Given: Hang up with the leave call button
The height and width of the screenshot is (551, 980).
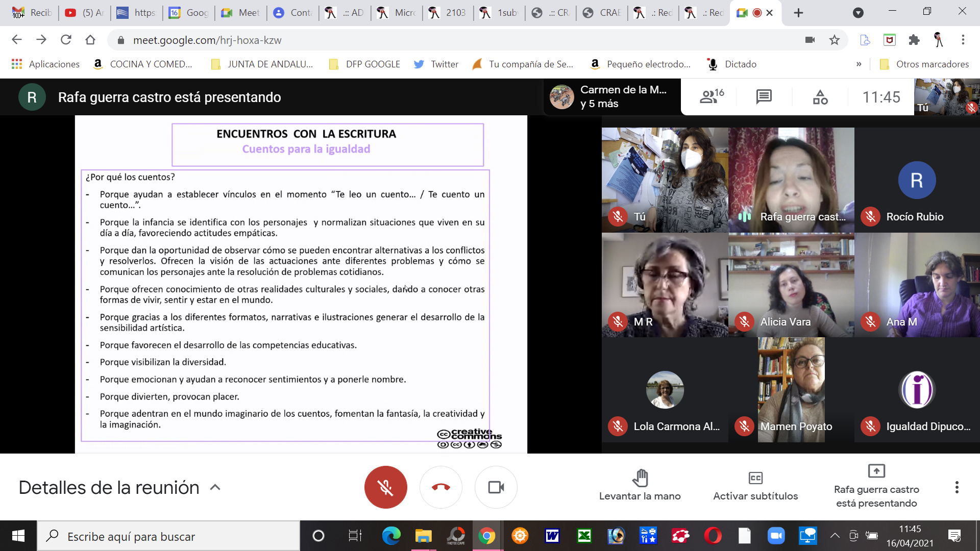Looking at the screenshot, I should point(441,487).
